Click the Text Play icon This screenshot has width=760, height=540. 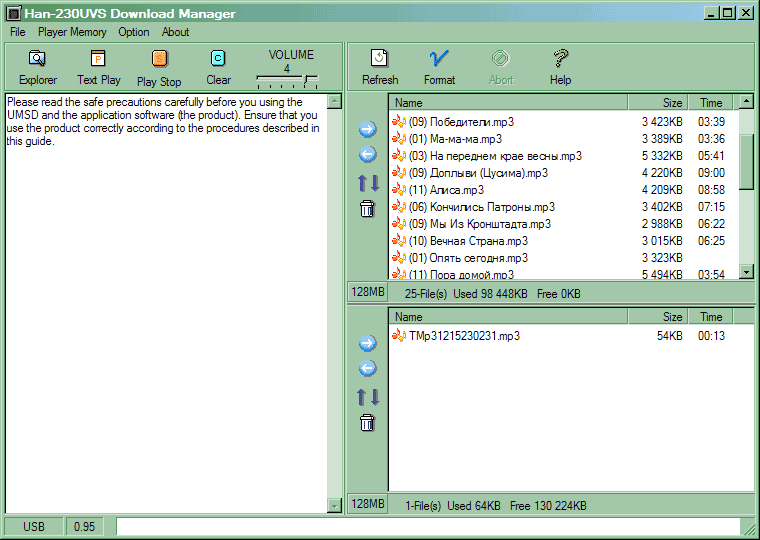pos(98,59)
